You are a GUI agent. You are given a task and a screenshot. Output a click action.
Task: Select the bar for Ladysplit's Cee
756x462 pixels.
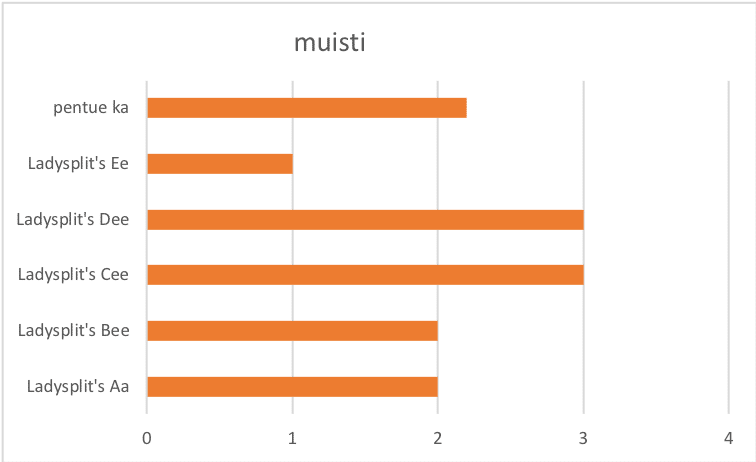[365, 274]
